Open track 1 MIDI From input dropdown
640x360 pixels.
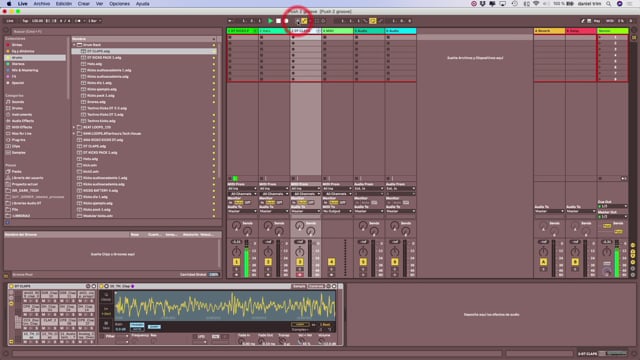(242, 189)
